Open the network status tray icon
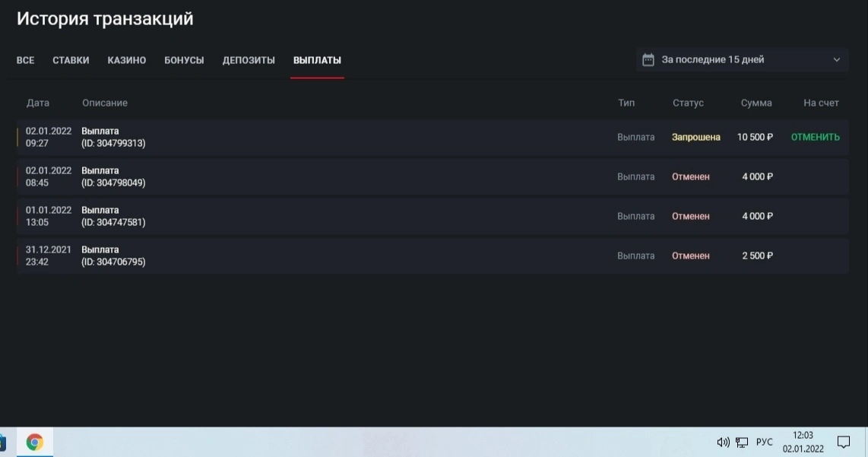 click(742, 442)
